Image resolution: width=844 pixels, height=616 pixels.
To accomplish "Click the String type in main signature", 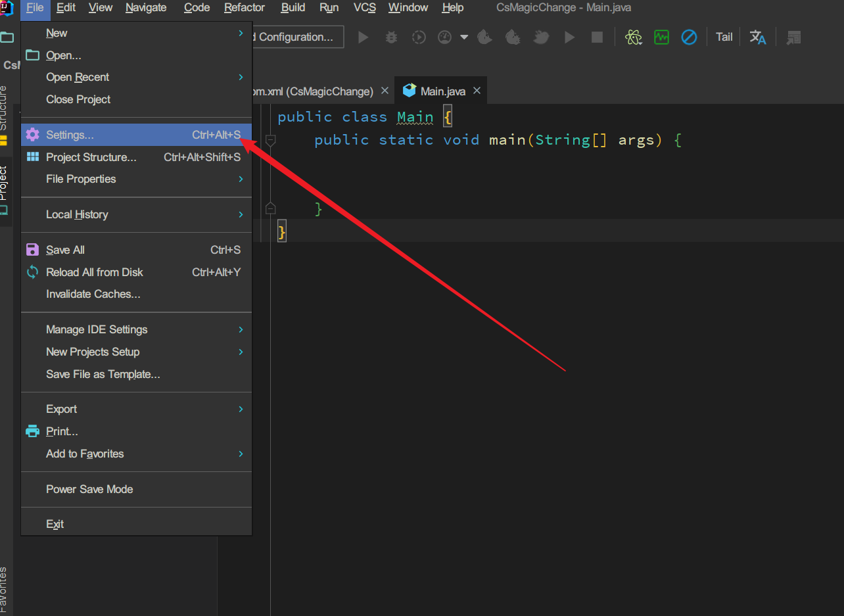I will [563, 140].
